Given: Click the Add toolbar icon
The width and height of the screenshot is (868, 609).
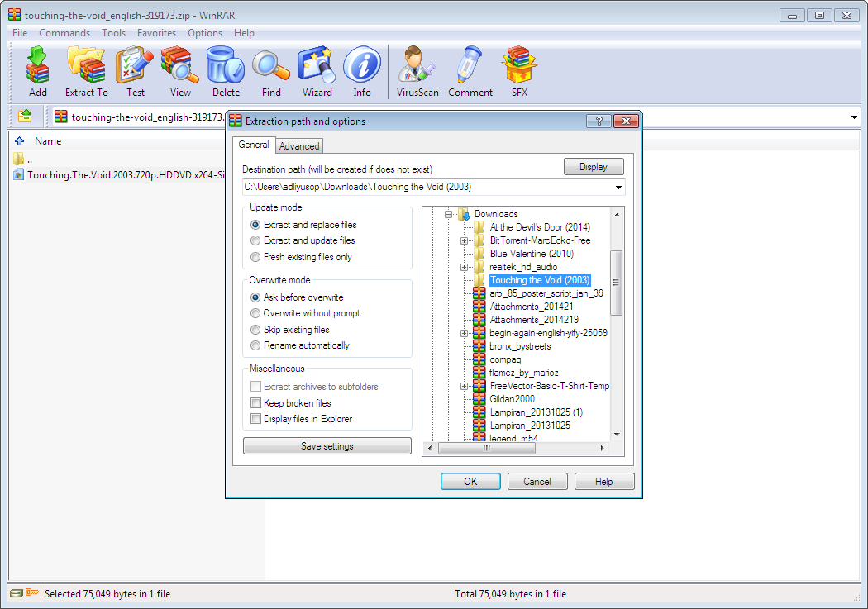Looking at the screenshot, I should pos(38,72).
